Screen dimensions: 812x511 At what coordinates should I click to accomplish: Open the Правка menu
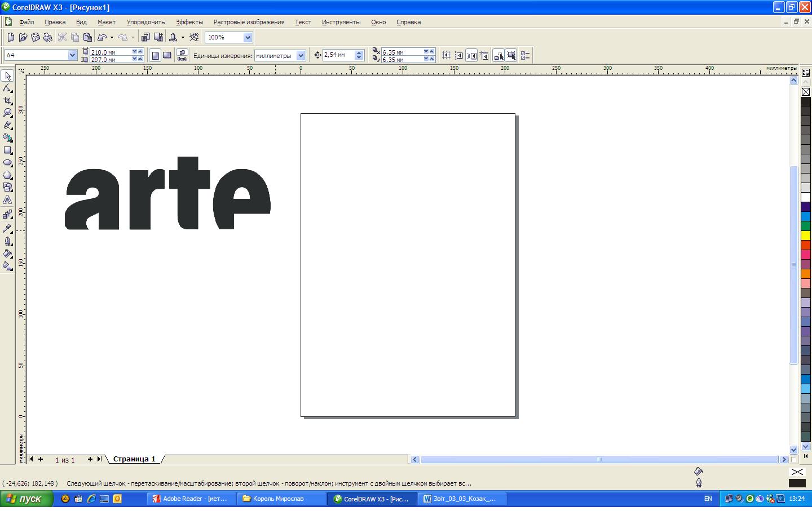coord(55,22)
